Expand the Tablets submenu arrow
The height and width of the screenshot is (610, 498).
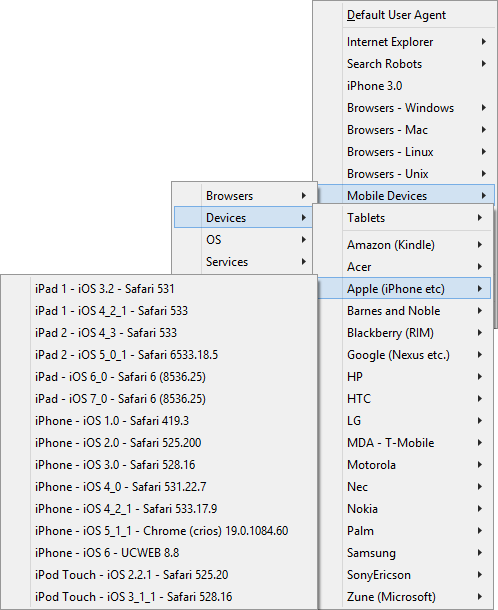click(480, 218)
